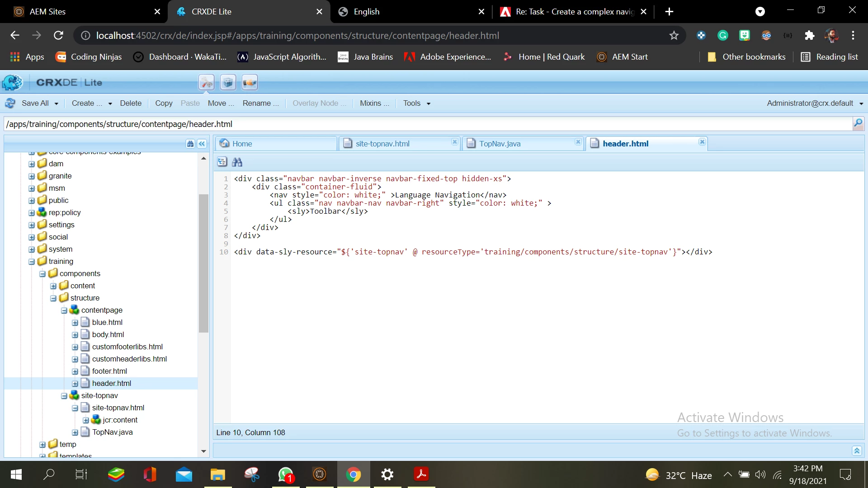The width and height of the screenshot is (868, 488).
Task: Collapse the training folder node
Action: [32, 262]
